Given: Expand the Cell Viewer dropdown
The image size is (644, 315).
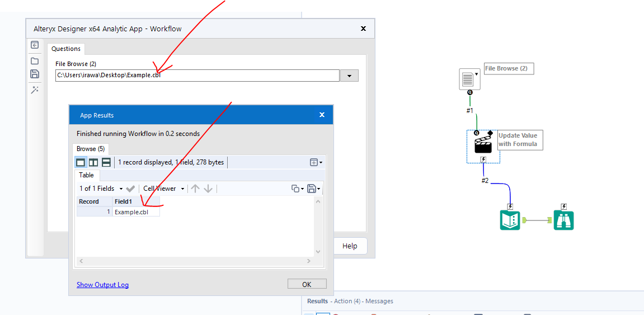Looking at the screenshot, I should tap(182, 189).
